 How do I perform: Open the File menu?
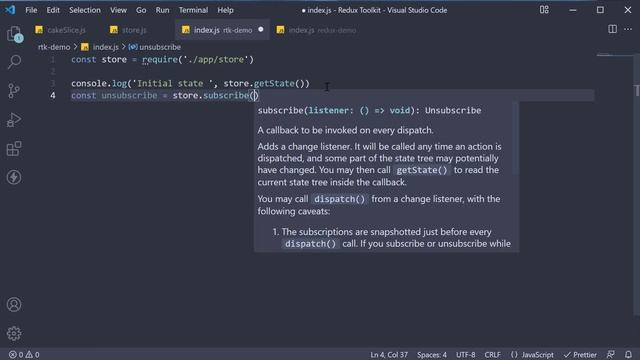pyautogui.click(x=31, y=10)
